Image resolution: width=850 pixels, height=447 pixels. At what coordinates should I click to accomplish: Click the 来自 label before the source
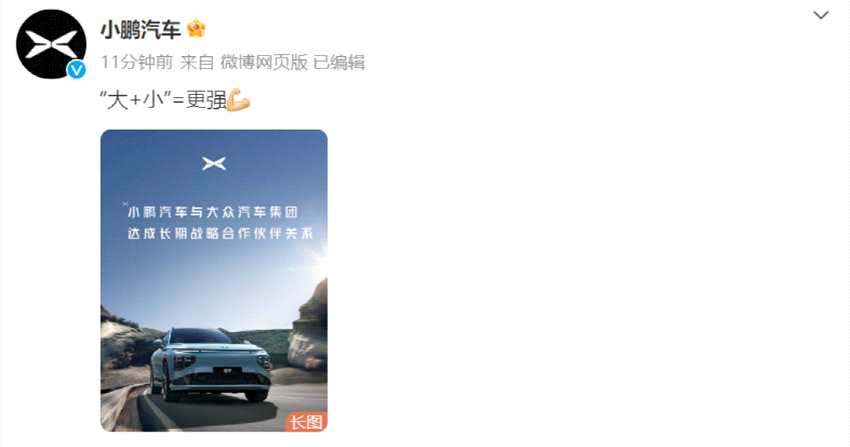[x=197, y=62]
